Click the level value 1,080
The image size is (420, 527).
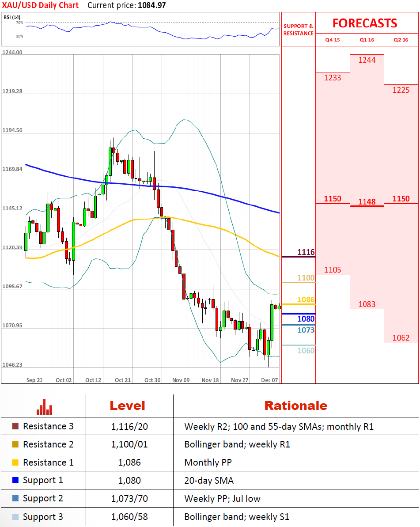[x=129, y=481]
